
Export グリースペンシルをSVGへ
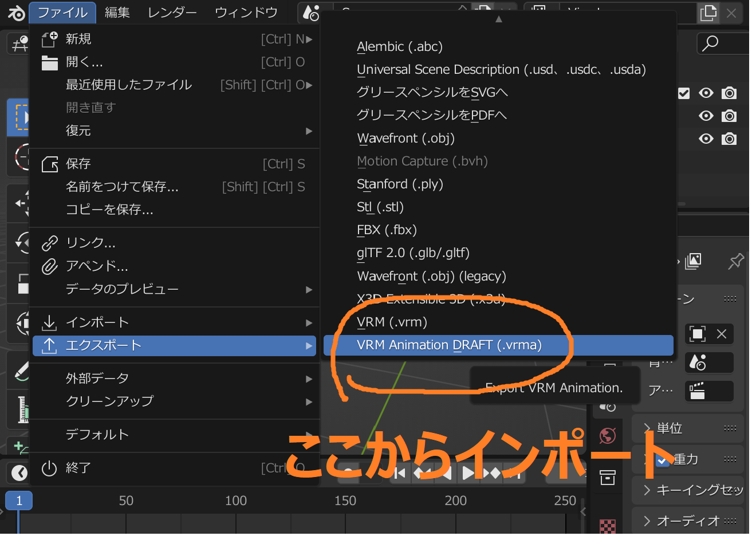[498, 93]
